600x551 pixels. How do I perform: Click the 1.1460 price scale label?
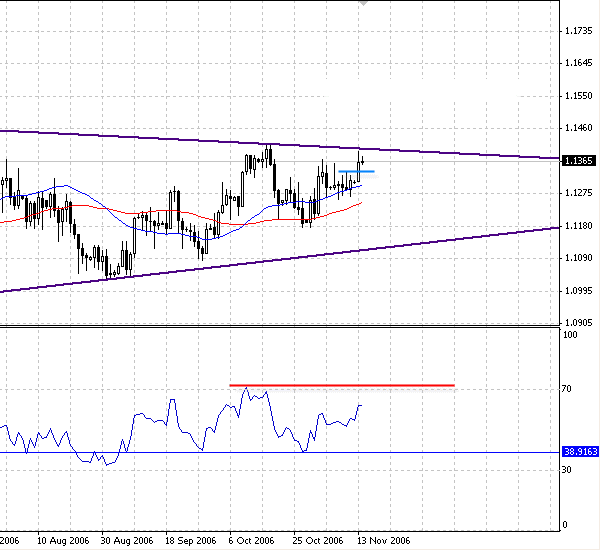click(x=578, y=128)
